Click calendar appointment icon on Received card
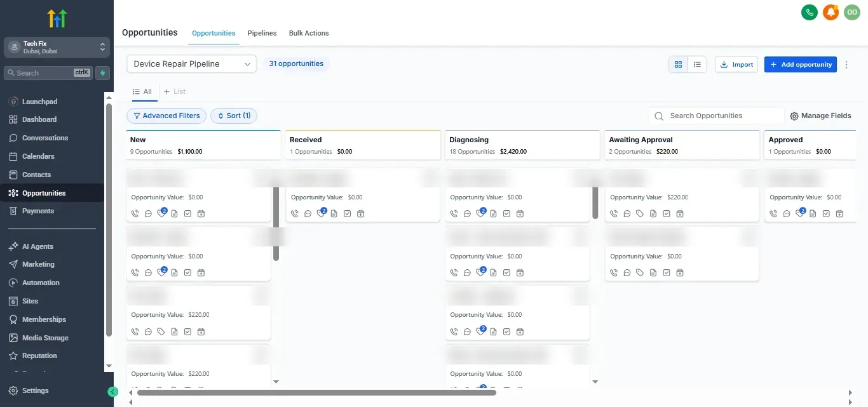Image resolution: width=868 pixels, height=407 pixels. pos(361,214)
